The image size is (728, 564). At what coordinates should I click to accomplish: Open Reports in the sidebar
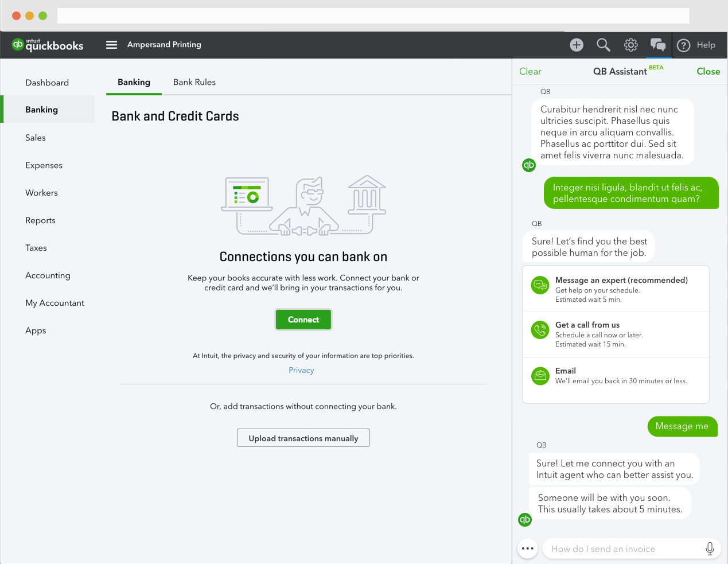[x=41, y=220]
